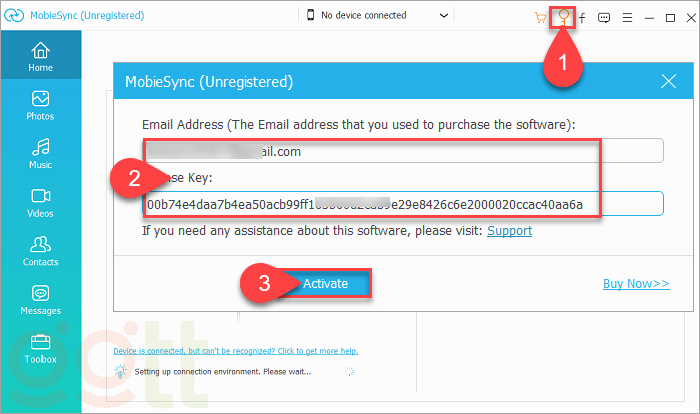700x414 pixels.
Task: Open the feedback chat bubble icon
Action: pos(604,17)
